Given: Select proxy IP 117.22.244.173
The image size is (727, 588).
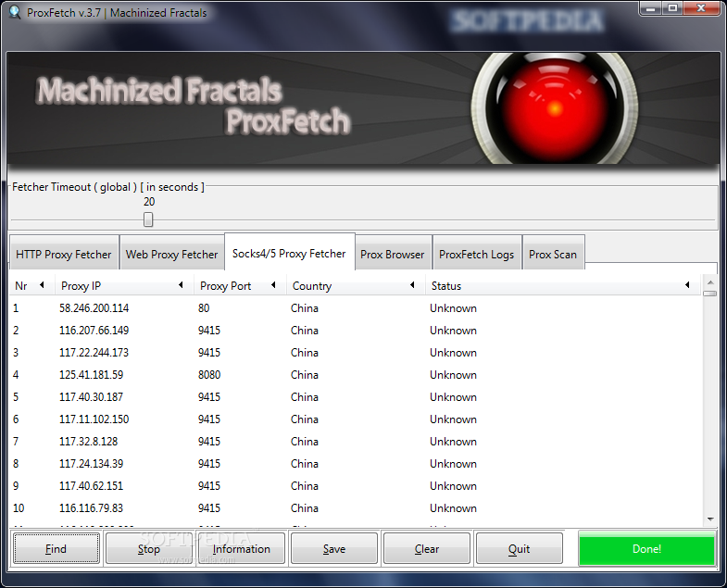Looking at the screenshot, I should click(x=94, y=353).
